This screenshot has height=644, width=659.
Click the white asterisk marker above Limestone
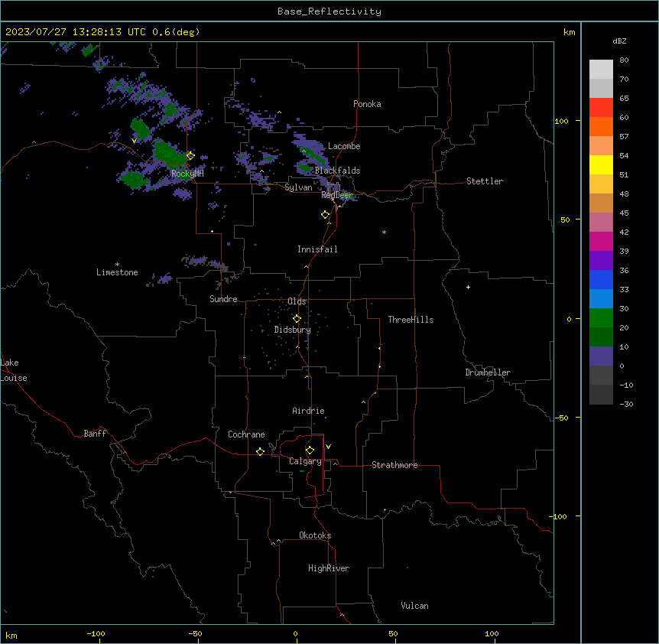pos(117,264)
